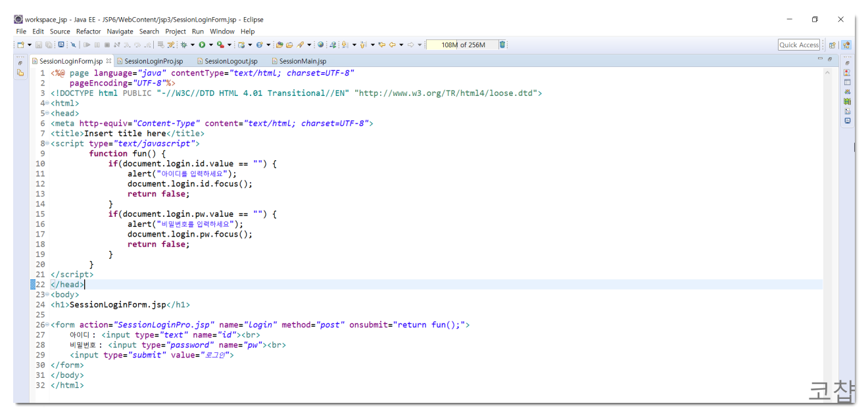The height and width of the screenshot is (416, 868).
Task: Collapse the script block fold on line 8
Action: [47, 143]
